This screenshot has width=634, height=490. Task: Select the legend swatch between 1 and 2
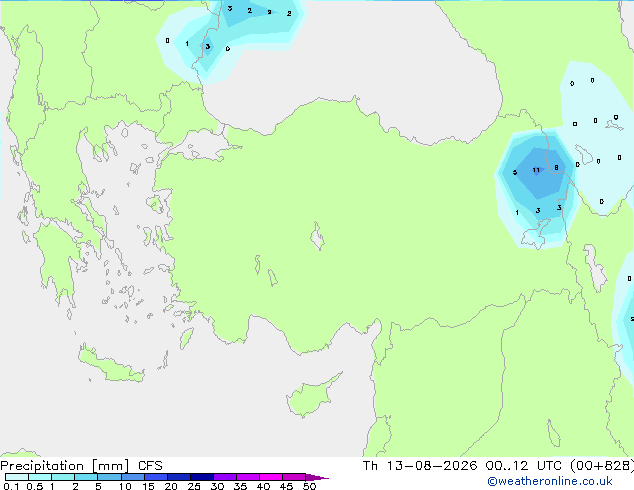click(x=63, y=477)
